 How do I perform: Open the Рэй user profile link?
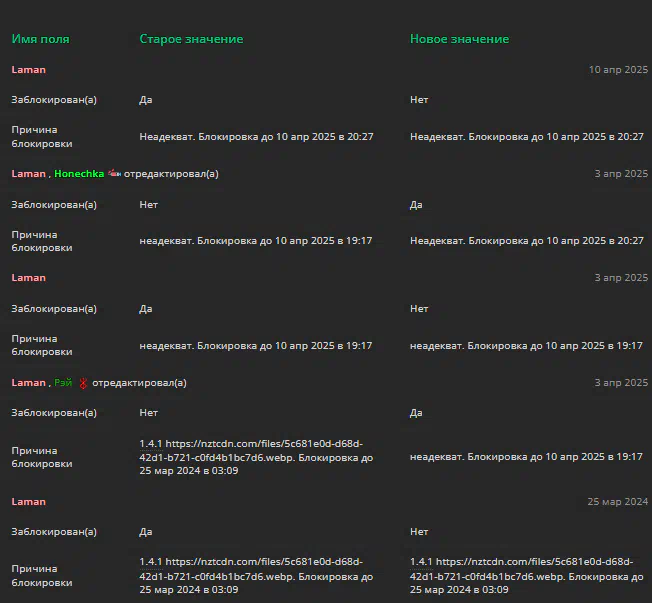[x=63, y=383]
